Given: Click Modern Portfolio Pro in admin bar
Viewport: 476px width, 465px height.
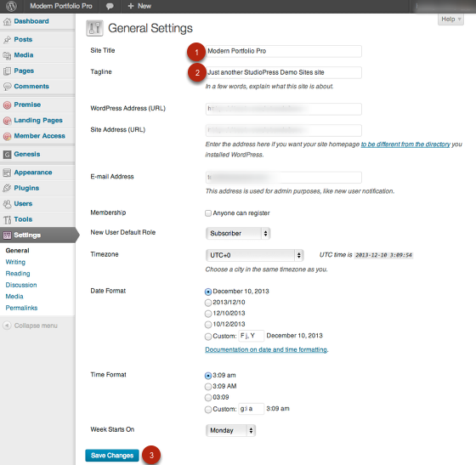Looking at the screenshot, I should 60,6.
